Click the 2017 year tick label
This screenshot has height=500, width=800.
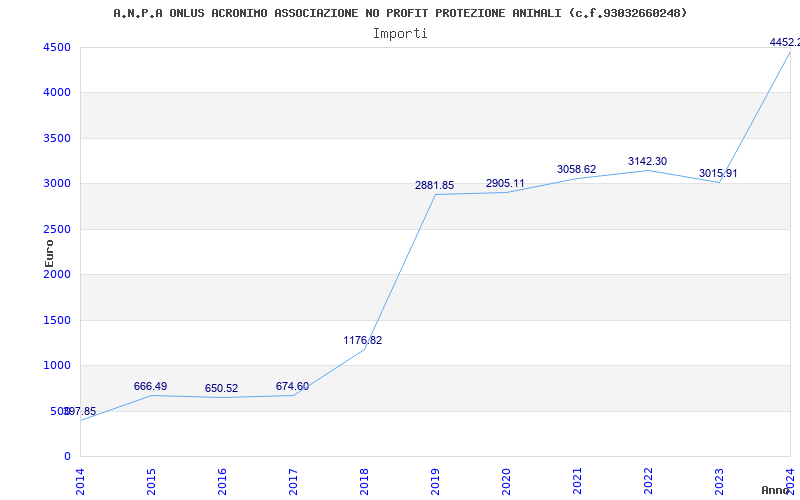[x=293, y=482]
